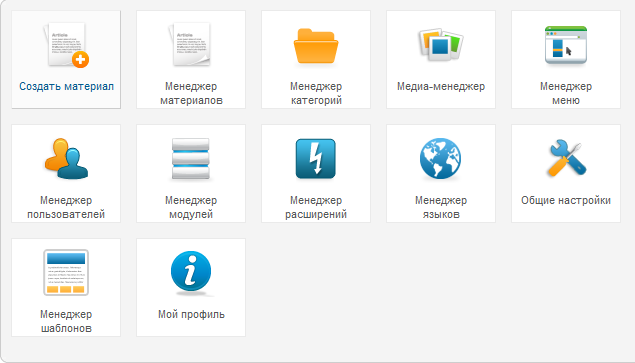Click the Менеджер меню browser window icon
This screenshot has width=635, height=363.
click(566, 45)
